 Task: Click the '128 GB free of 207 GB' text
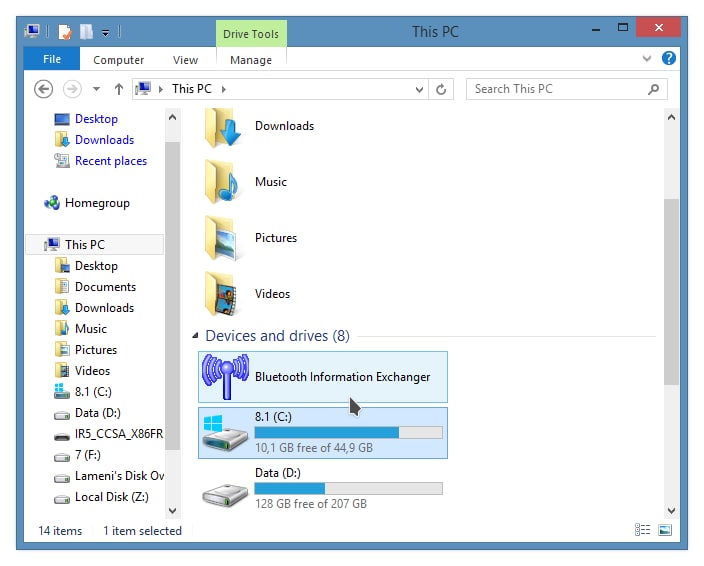tap(311, 504)
